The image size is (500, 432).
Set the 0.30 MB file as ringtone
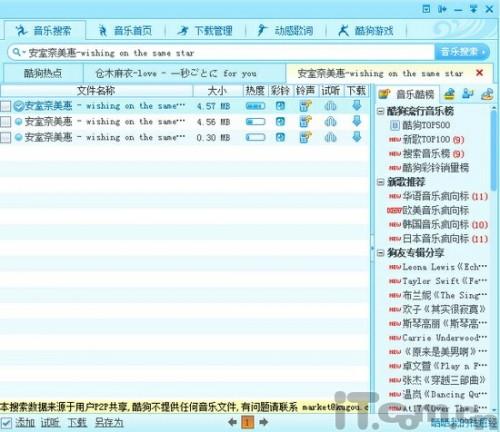tap(305, 137)
